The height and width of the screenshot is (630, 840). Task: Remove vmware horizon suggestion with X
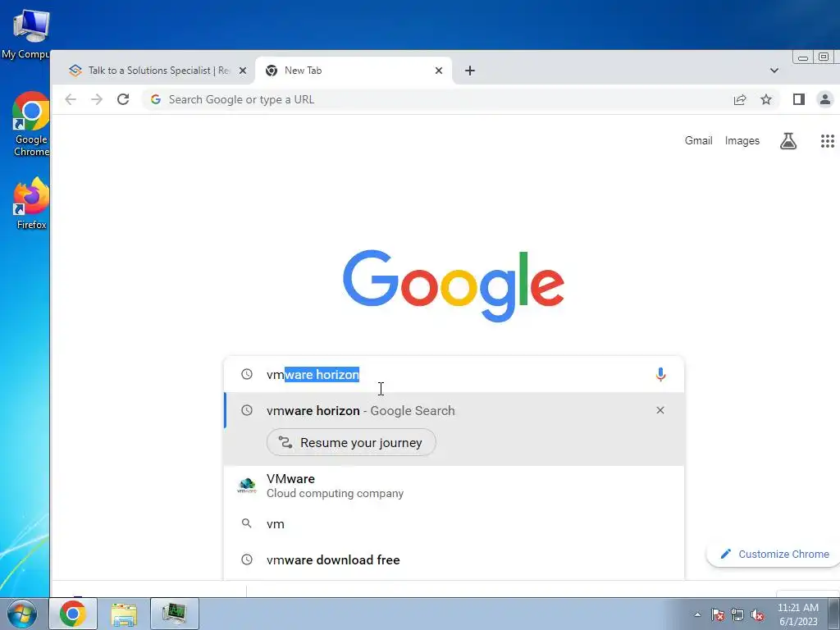pos(660,410)
